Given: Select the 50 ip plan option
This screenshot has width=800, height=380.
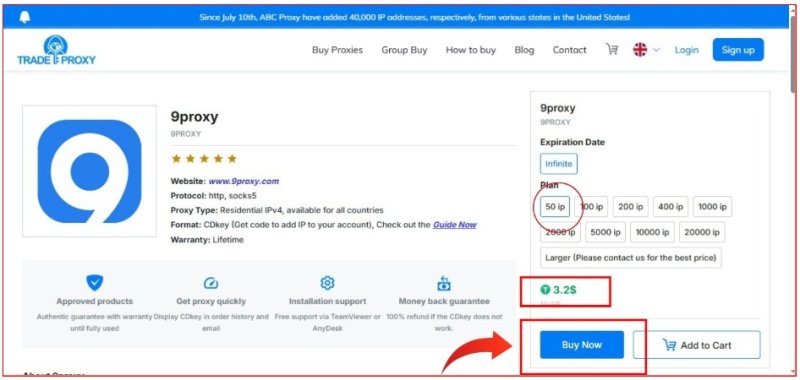Looking at the screenshot, I should tap(555, 207).
